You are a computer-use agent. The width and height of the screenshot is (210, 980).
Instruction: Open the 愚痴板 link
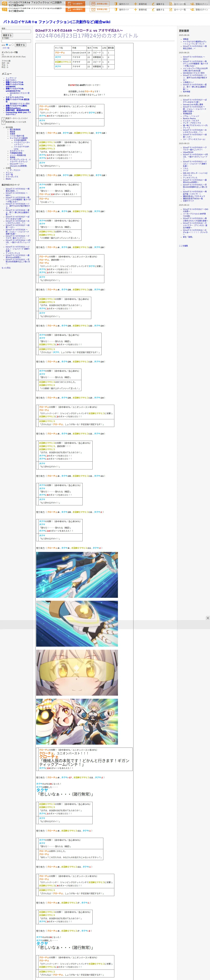point(13,157)
